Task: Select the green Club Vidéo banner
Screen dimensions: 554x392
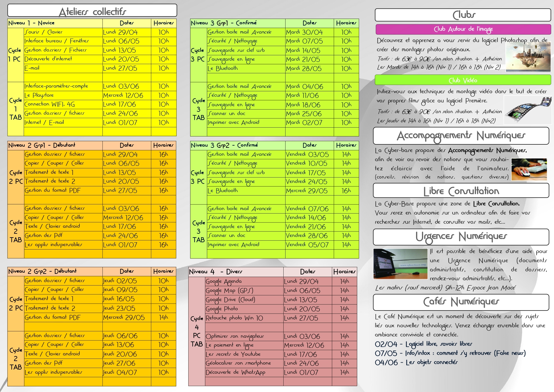Action: (463, 80)
